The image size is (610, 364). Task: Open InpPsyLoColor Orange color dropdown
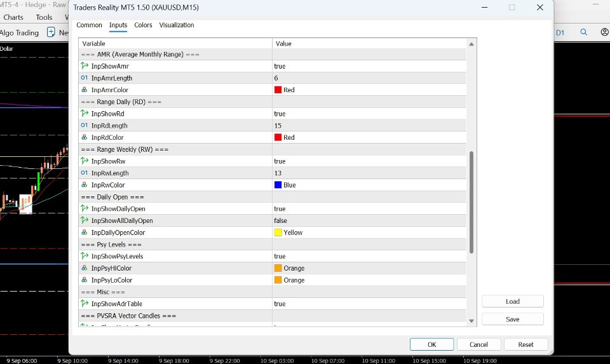coord(369,280)
